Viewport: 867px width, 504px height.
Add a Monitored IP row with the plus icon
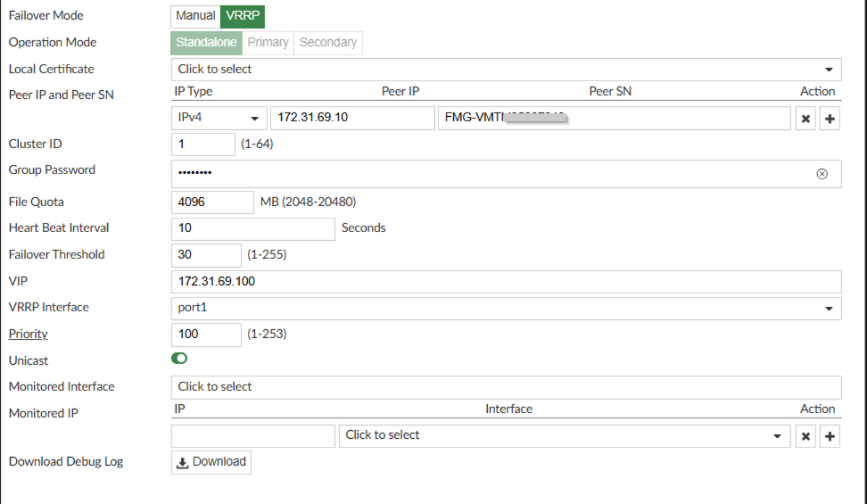[x=830, y=436]
